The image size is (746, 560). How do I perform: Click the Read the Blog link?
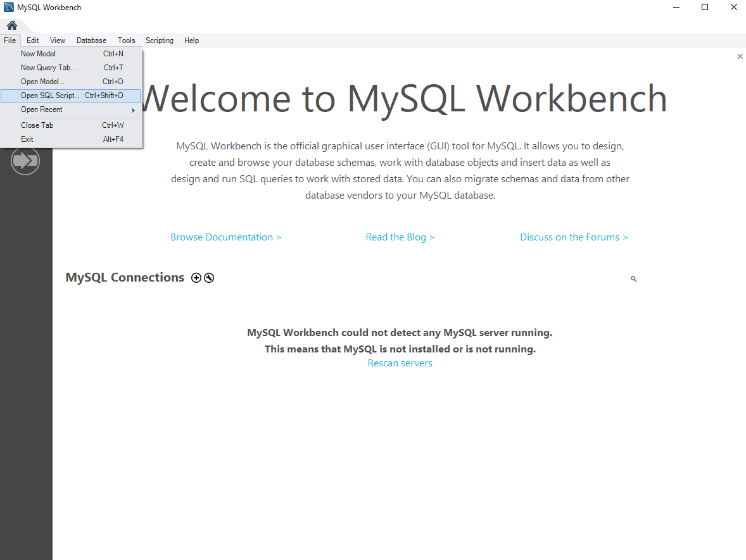[x=400, y=237]
